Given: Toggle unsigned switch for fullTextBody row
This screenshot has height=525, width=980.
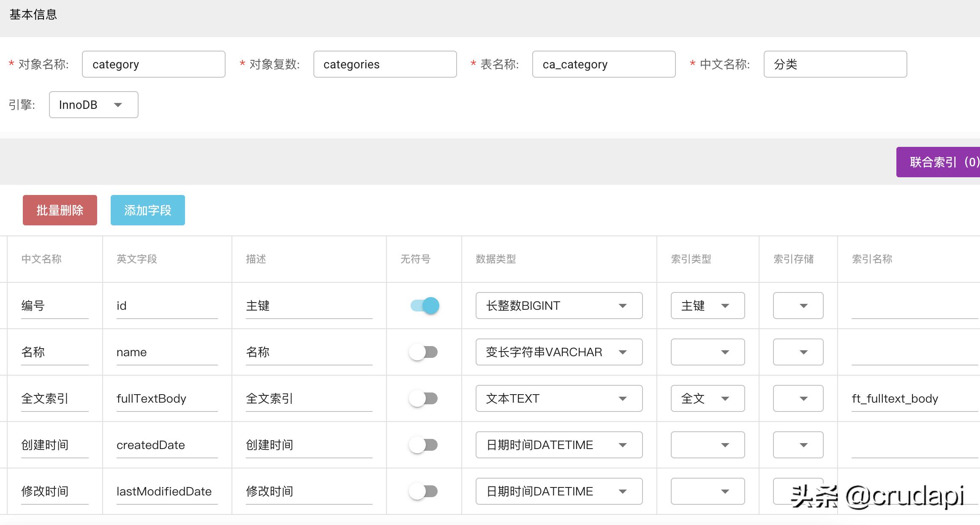Looking at the screenshot, I should point(424,398).
